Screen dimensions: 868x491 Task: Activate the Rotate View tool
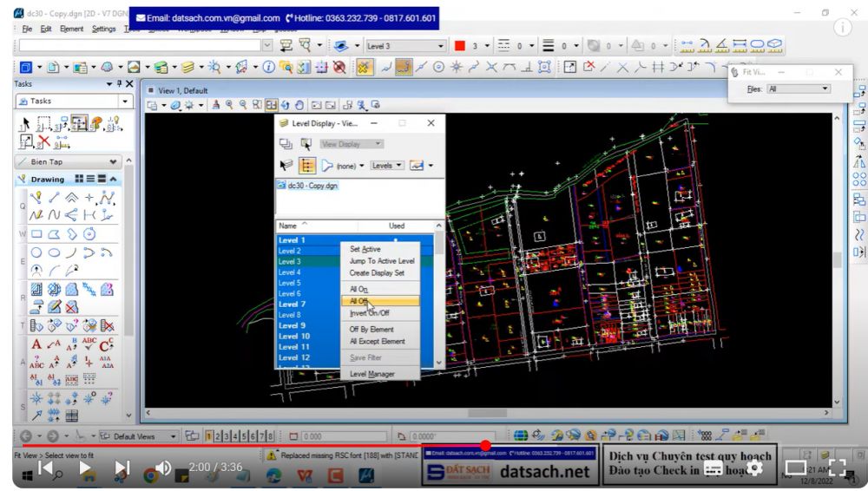(x=285, y=105)
